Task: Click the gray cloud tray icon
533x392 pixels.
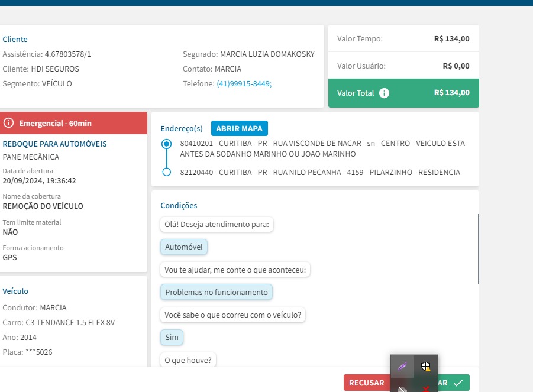Action: point(402,388)
